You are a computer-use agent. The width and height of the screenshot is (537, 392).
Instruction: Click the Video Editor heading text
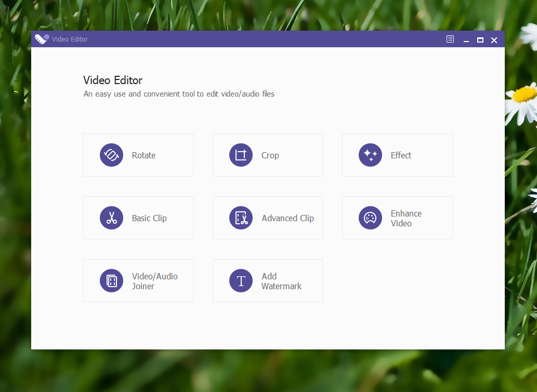113,80
